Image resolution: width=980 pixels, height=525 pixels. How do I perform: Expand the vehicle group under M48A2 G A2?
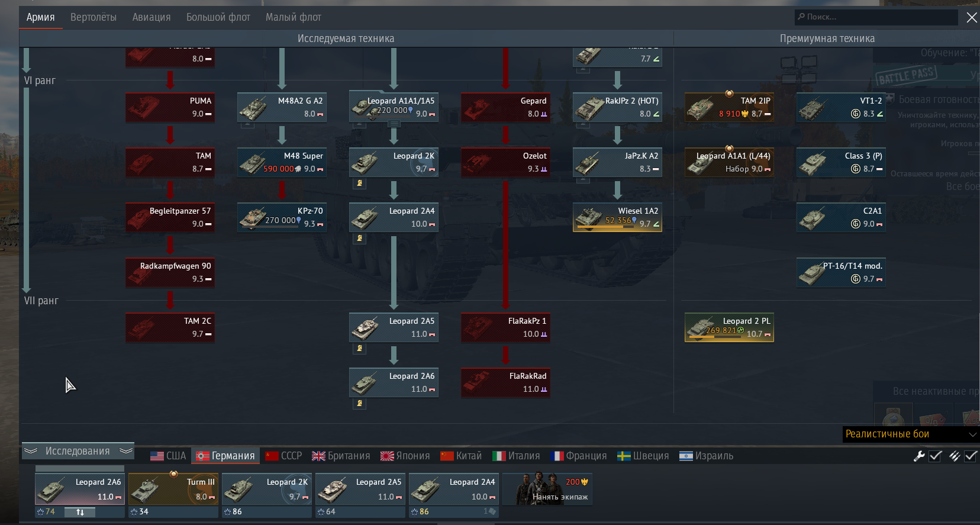pyautogui.click(x=248, y=124)
